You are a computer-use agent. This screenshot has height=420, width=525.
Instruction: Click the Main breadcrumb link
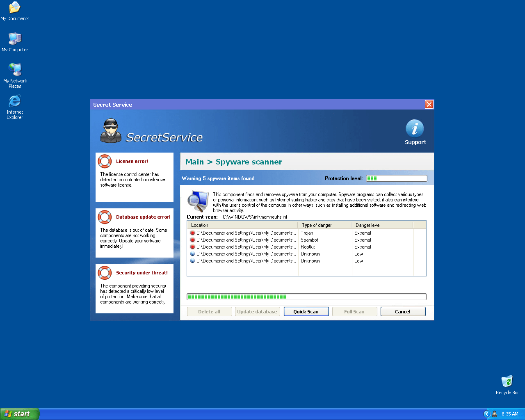pos(194,162)
